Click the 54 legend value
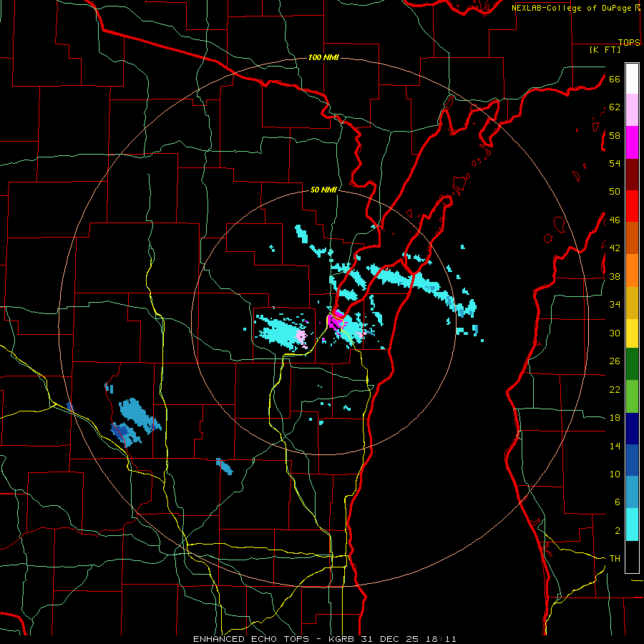Image resolution: width=644 pixels, height=644 pixels. tap(615, 163)
